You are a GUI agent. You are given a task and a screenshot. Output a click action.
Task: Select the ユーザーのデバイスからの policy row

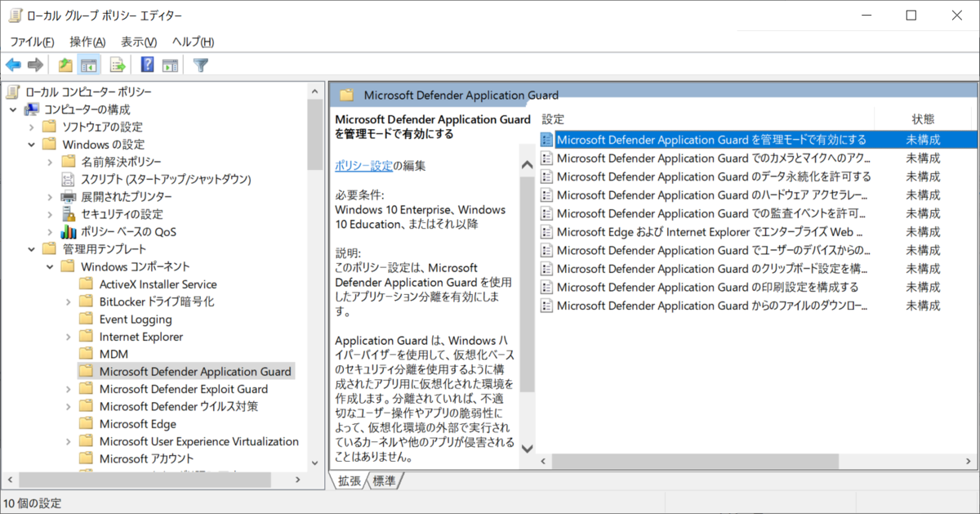pos(758,250)
